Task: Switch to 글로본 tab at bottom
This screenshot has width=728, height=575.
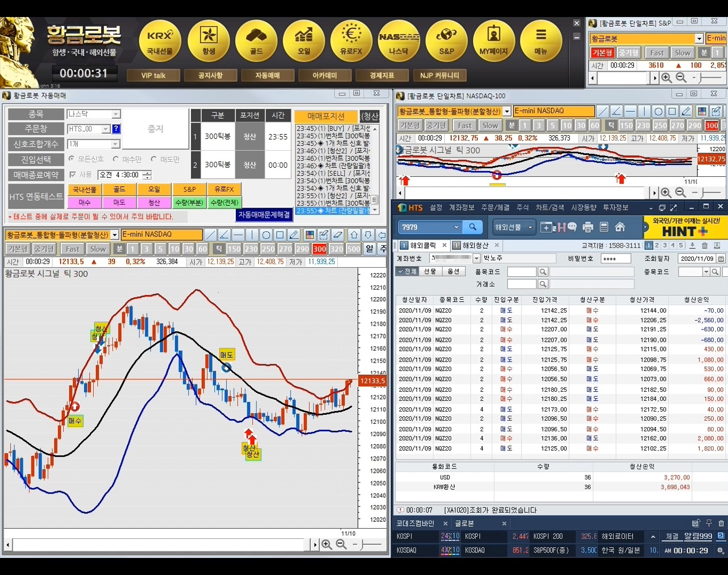Action: pos(465,523)
